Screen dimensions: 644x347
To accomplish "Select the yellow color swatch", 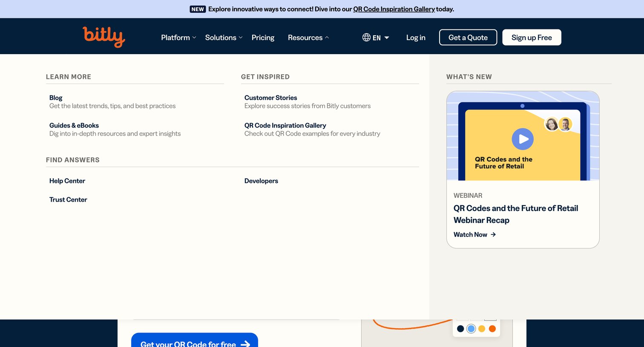I will [482, 329].
